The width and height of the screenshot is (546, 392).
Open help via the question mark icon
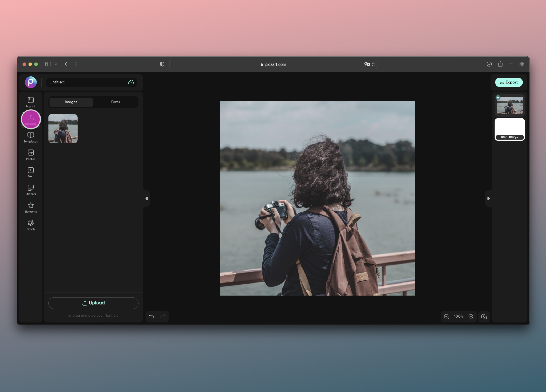(484, 317)
